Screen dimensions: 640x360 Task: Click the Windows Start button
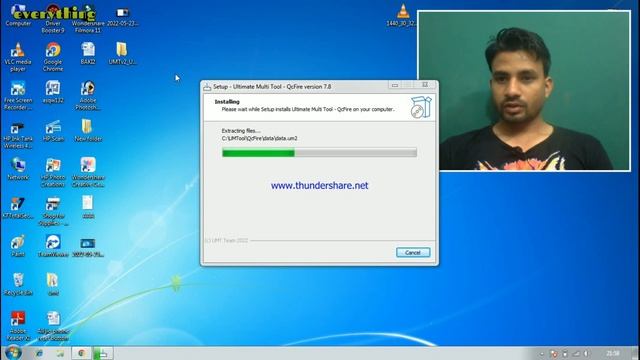[x=13, y=353]
